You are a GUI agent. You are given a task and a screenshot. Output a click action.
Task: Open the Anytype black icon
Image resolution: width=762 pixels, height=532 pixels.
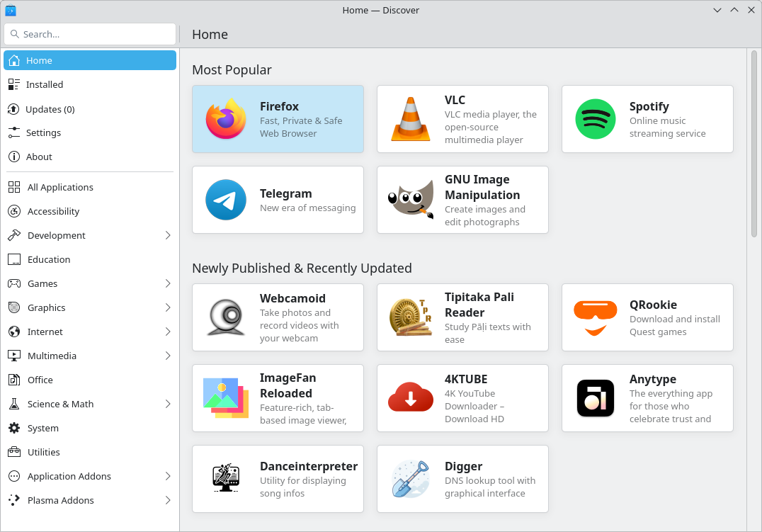point(596,398)
